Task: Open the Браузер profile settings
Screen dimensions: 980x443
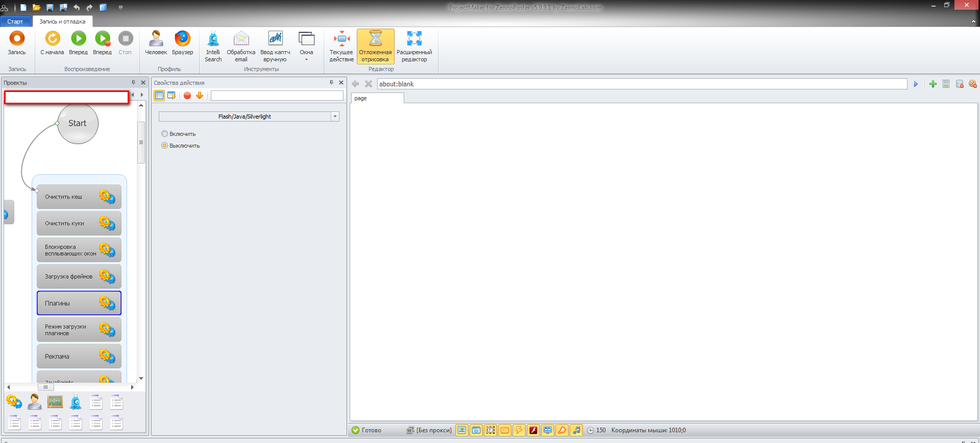Action: tap(182, 43)
